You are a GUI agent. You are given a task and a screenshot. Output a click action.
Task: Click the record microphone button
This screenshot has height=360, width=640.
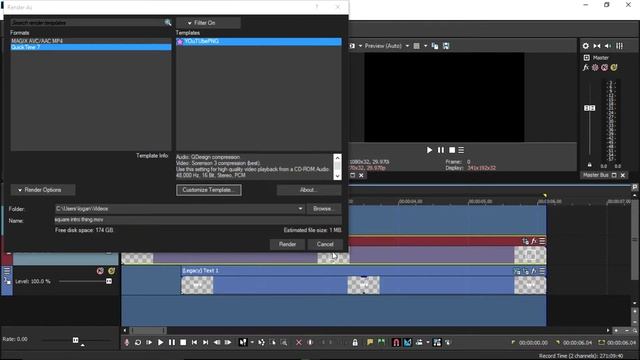127,342
